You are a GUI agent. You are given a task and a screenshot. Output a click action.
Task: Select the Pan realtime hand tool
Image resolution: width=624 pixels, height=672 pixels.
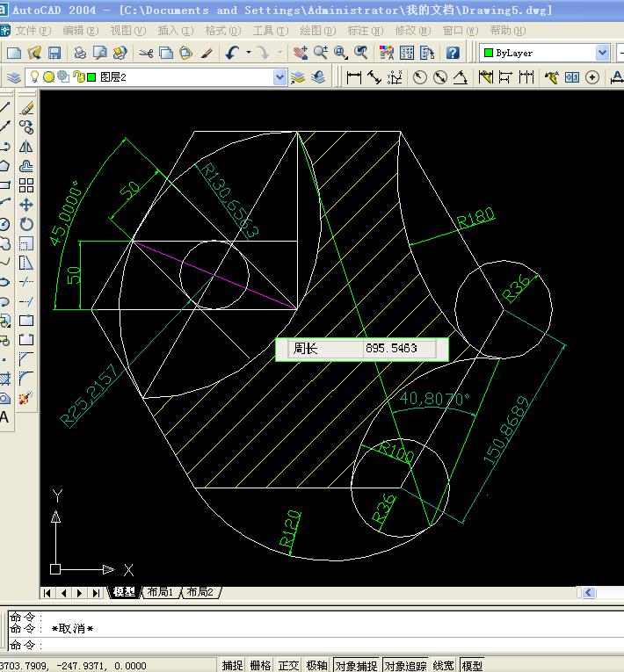tap(301, 53)
